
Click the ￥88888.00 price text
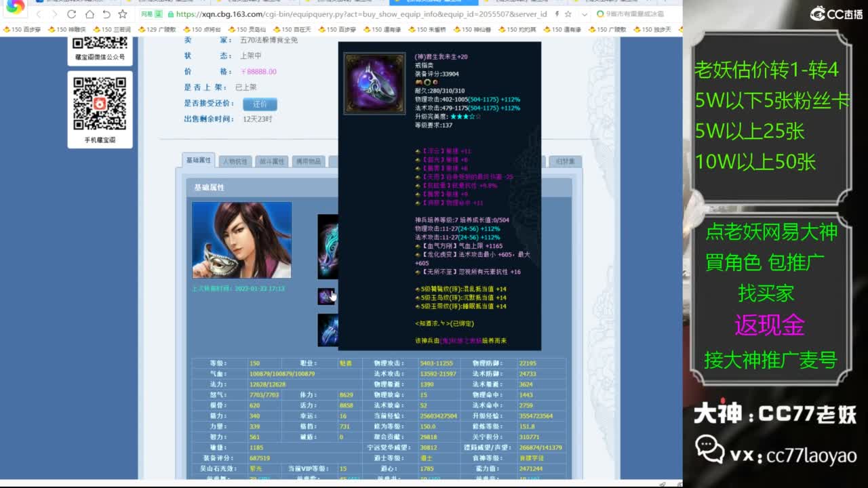pos(258,72)
